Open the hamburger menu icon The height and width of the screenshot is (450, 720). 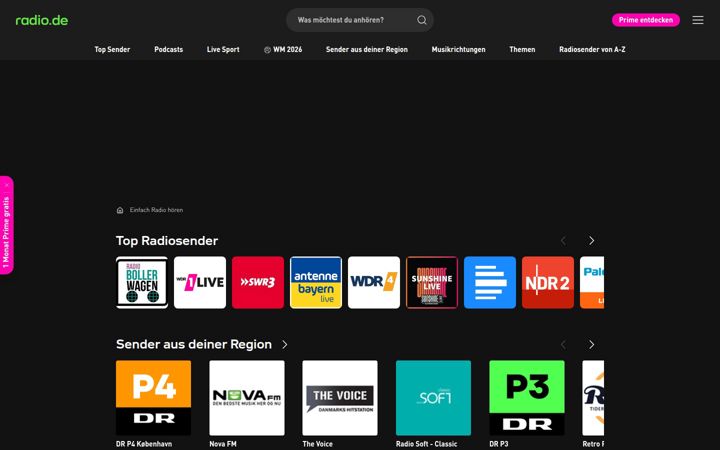698,20
